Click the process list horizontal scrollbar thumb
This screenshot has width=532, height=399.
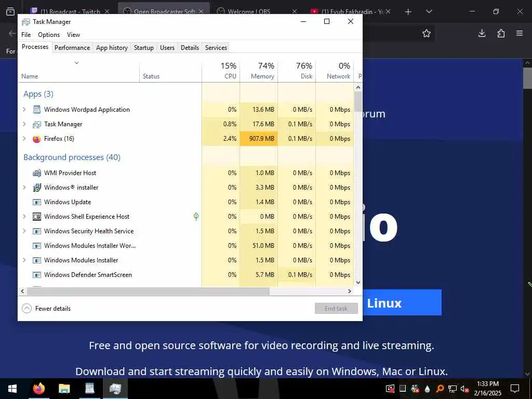[148, 291]
